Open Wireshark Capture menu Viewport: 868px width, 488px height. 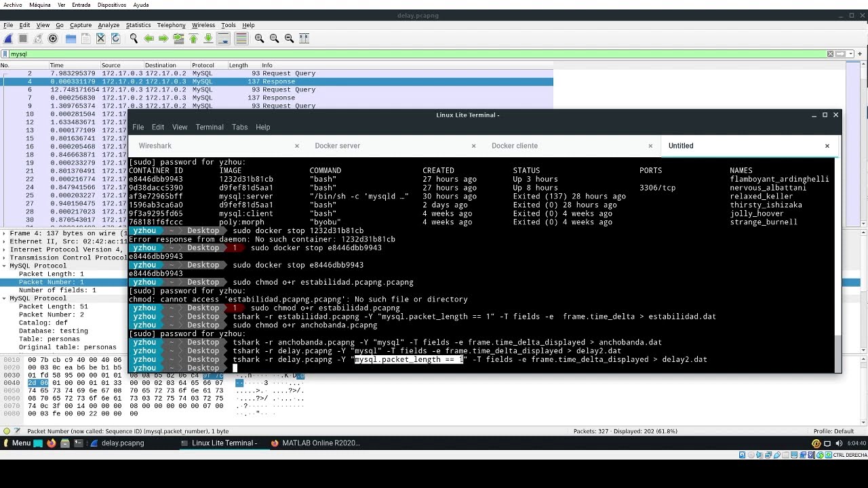[x=80, y=25]
